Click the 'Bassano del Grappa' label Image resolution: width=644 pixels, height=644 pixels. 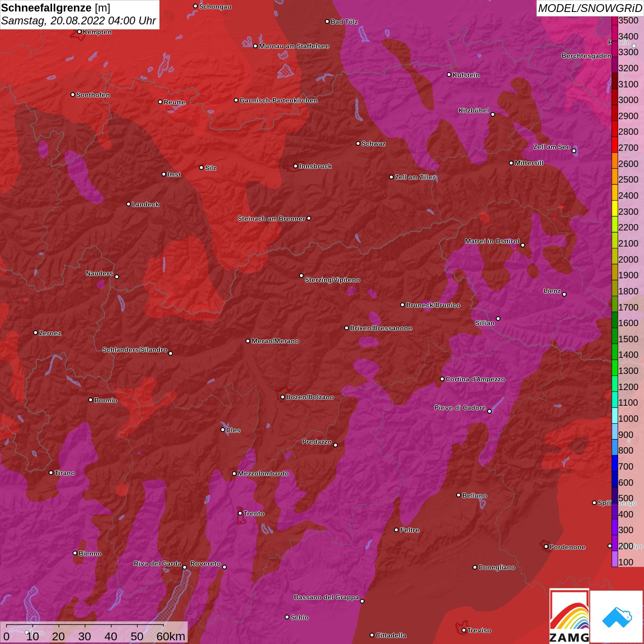[x=326, y=597]
